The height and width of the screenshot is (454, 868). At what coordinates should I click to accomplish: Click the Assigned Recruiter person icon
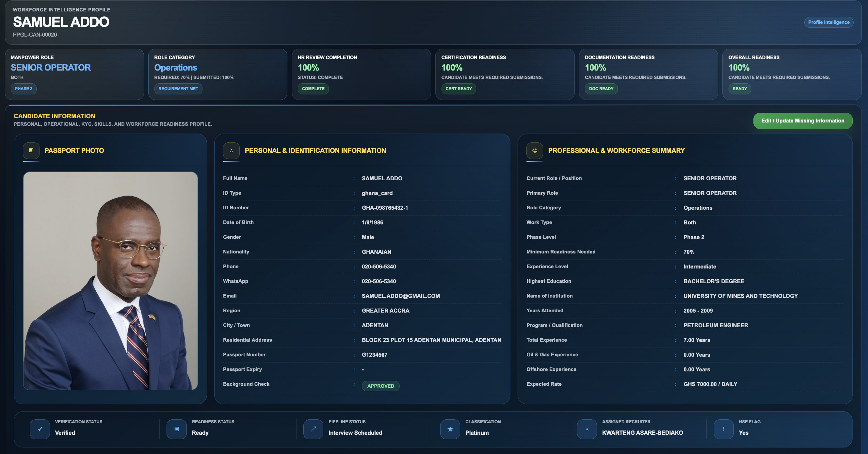(587, 429)
